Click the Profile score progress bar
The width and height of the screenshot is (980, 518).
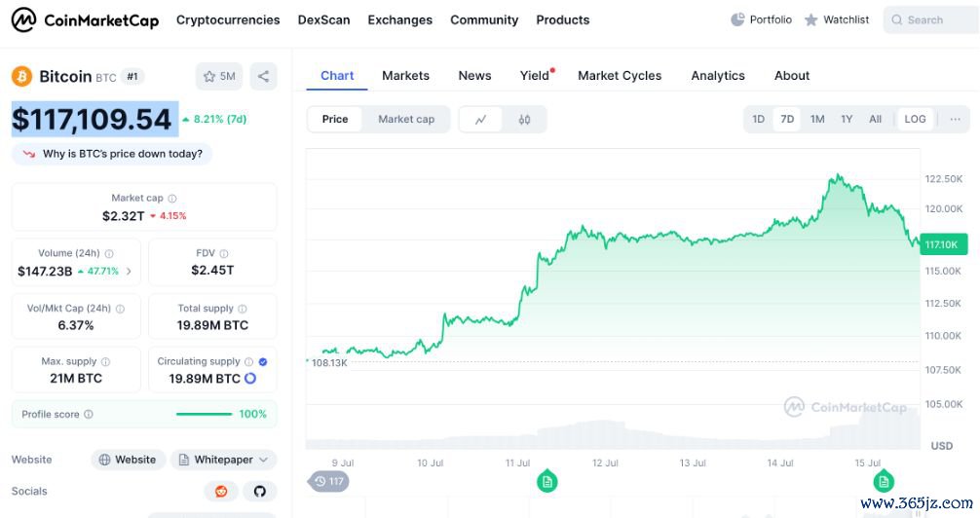[204, 414]
